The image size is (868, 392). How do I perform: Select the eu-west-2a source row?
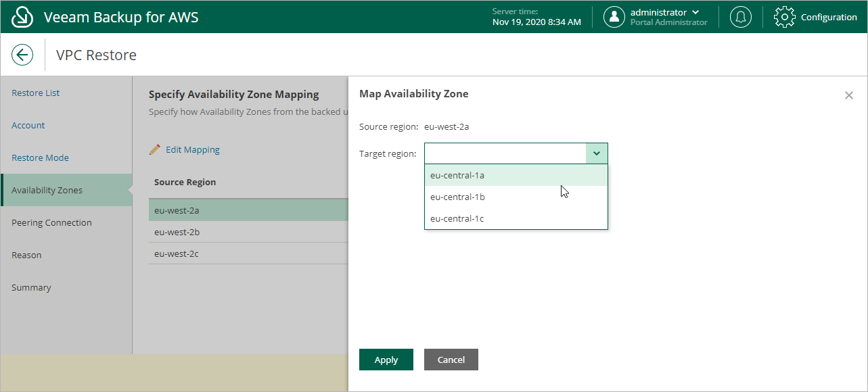click(248, 210)
